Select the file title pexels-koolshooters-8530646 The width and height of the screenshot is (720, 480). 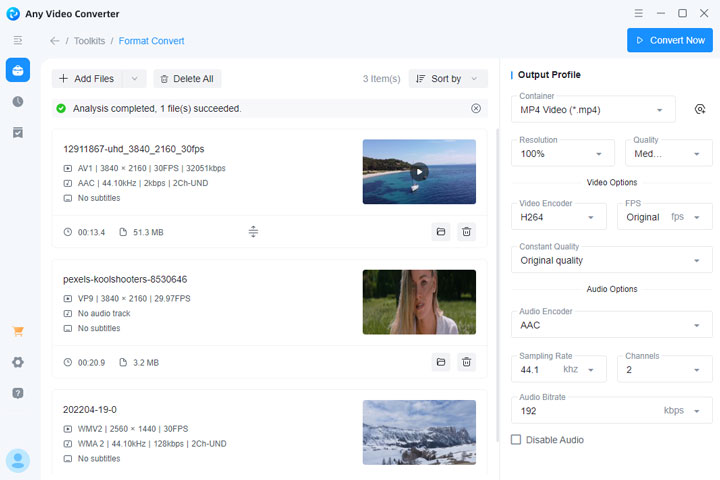(x=125, y=279)
